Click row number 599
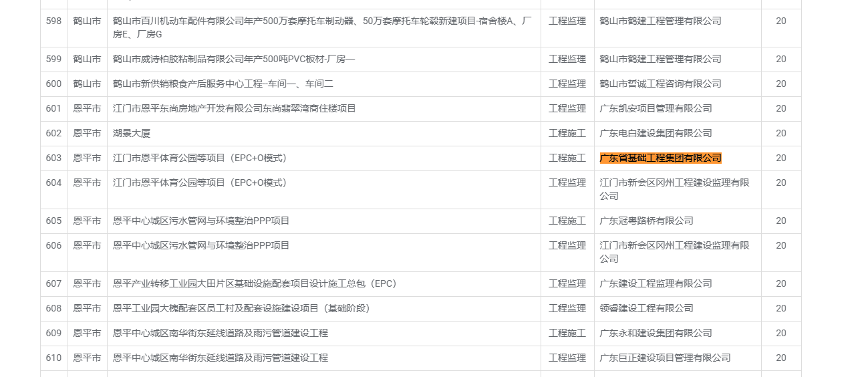The height and width of the screenshot is (377, 868). 53,59
